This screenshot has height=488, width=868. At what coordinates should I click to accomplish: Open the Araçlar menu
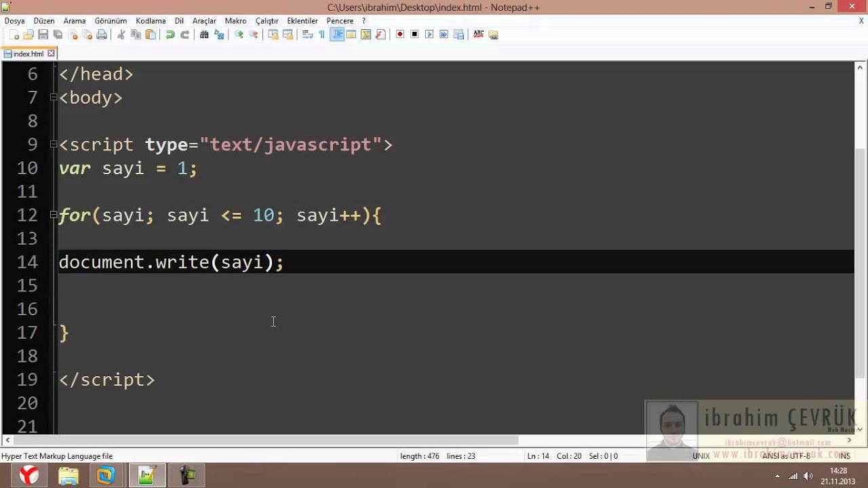(x=204, y=21)
